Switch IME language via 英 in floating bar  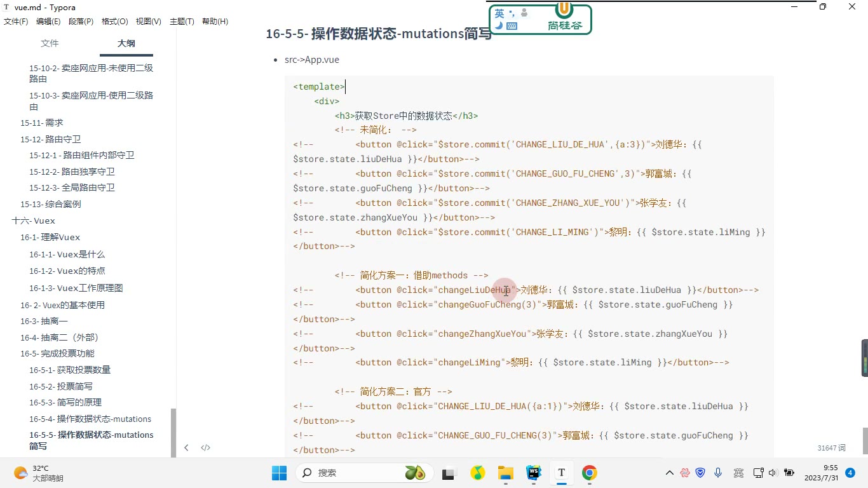click(x=499, y=13)
